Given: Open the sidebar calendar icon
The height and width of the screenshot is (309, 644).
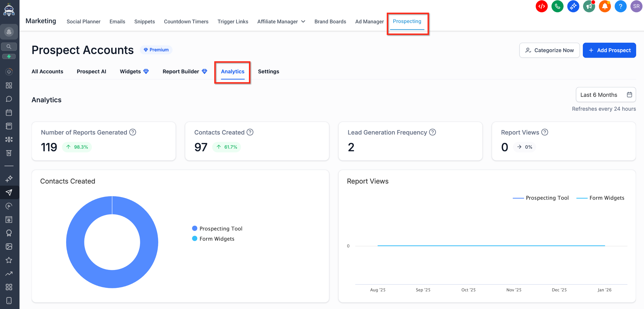Looking at the screenshot, I should click(x=9, y=113).
